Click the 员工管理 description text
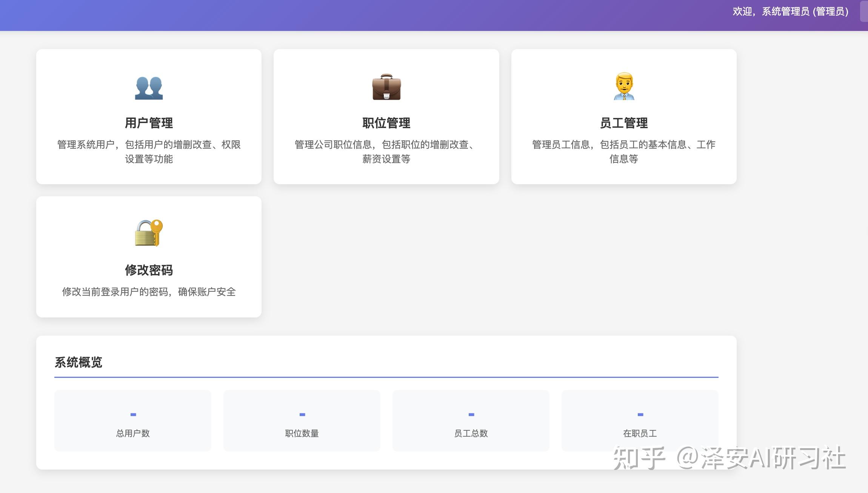This screenshot has height=493, width=868. pyautogui.click(x=624, y=151)
